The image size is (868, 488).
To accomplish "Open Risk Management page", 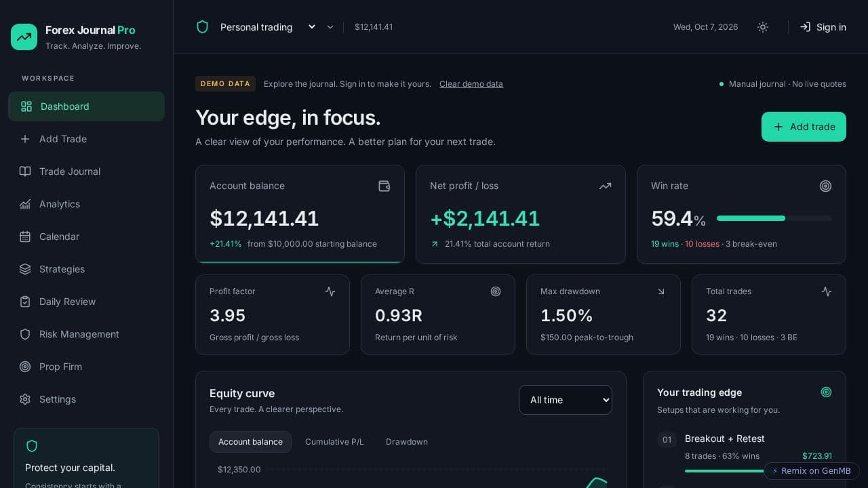I will point(86,334).
